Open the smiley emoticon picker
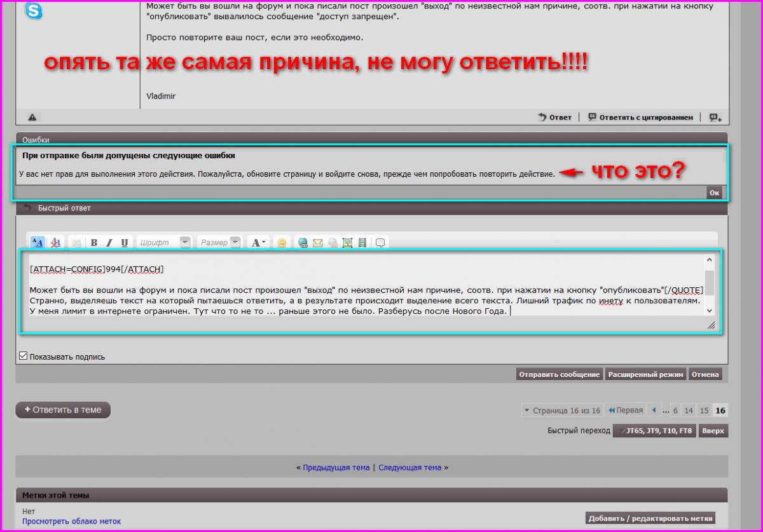This screenshot has height=532, width=763. coord(282,243)
